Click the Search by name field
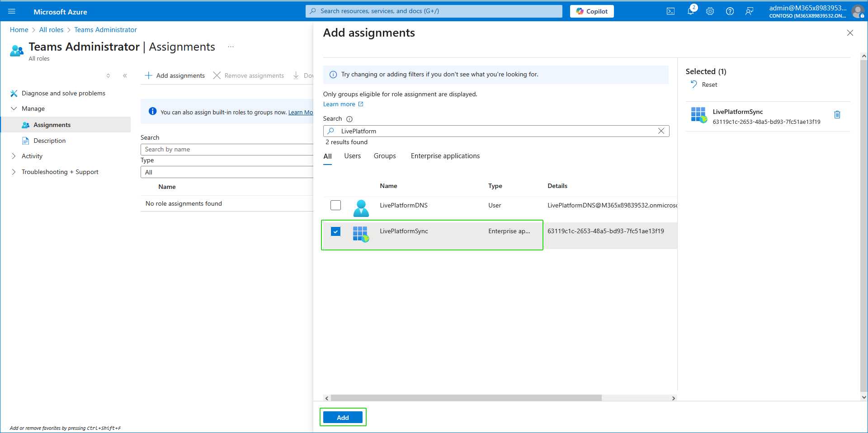The height and width of the screenshot is (433, 868). (x=226, y=150)
